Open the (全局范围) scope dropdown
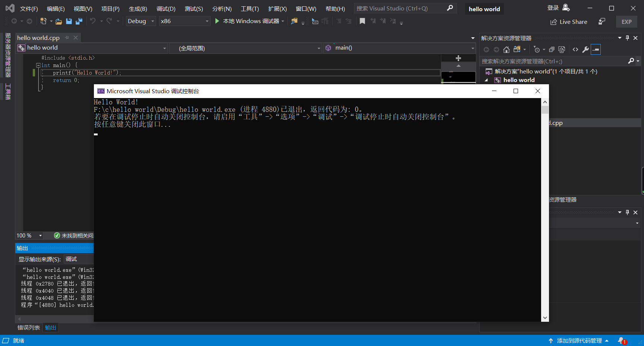This screenshot has width=644, height=346. coord(246,48)
